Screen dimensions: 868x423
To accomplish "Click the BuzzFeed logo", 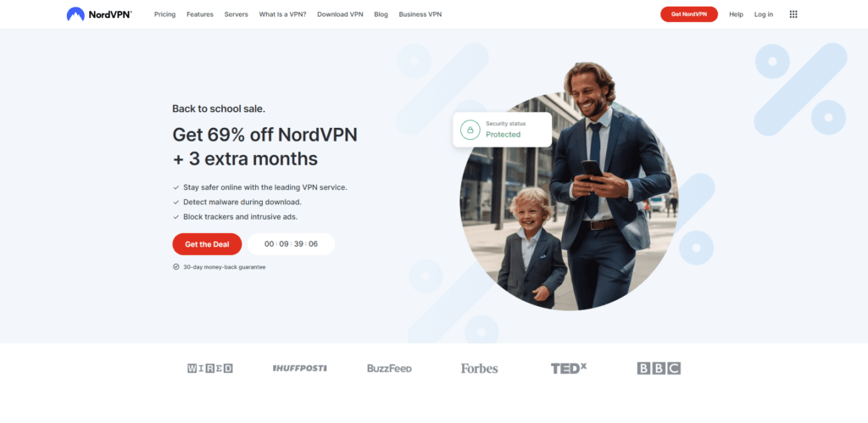I will tap(389, 368).
